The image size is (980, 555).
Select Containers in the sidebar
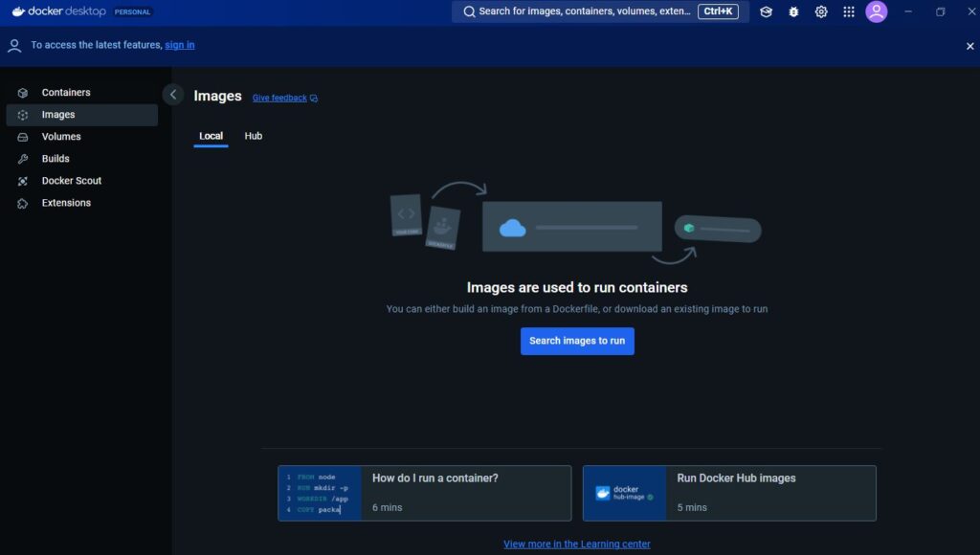pyautogui.click(x=82, y=93)
